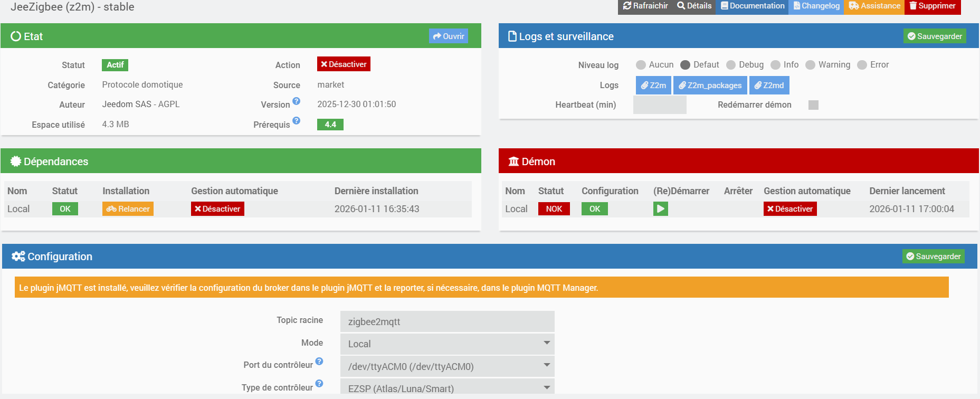The height and width of the screenshot is (399, 980).
Task: Click the Prérequis help question mark icon
Action: (296, 121)
